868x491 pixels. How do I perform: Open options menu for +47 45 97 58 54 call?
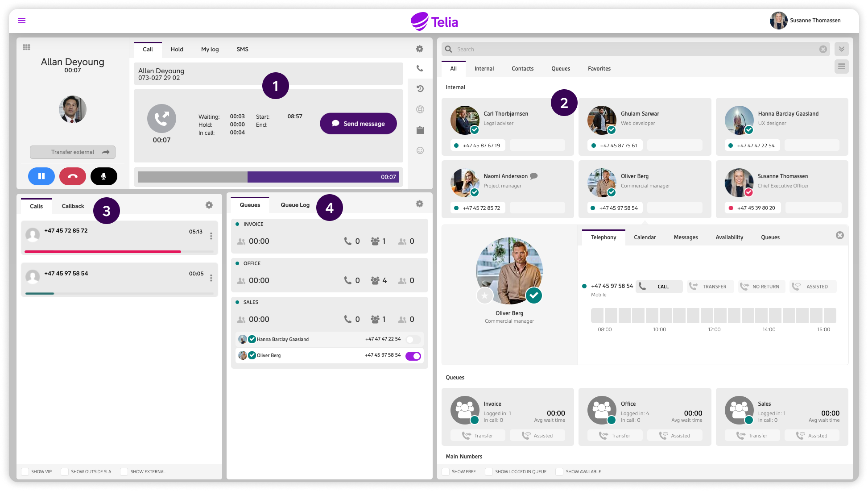pos(211,278)
